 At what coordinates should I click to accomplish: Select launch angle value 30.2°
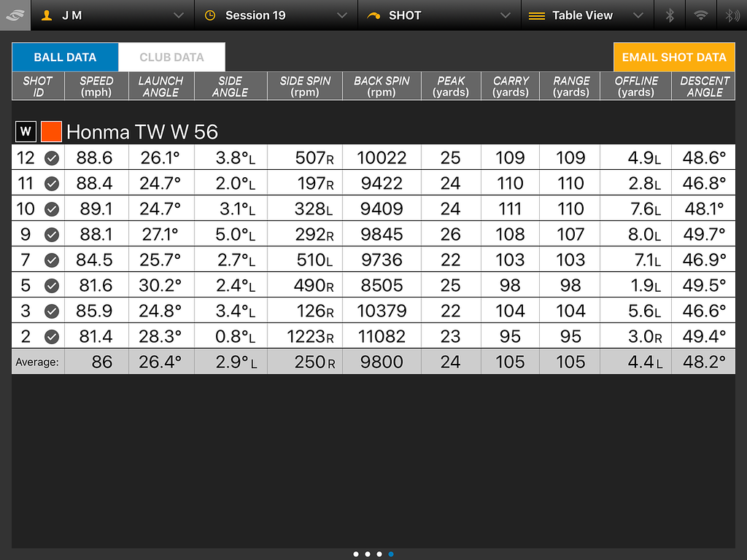pyautogui.click(x=160, y=286)
